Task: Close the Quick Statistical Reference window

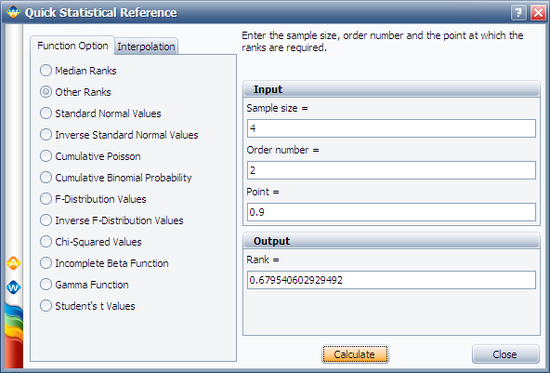Action: 538,13
